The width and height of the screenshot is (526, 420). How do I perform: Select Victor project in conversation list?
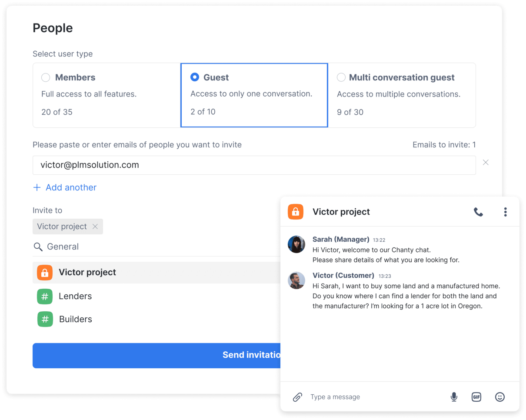87,273
